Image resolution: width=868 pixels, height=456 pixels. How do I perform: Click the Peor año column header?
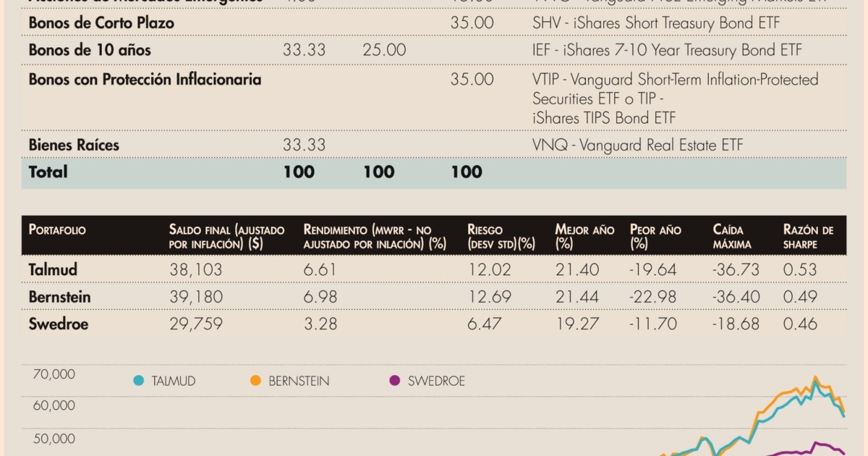[655, 237]
